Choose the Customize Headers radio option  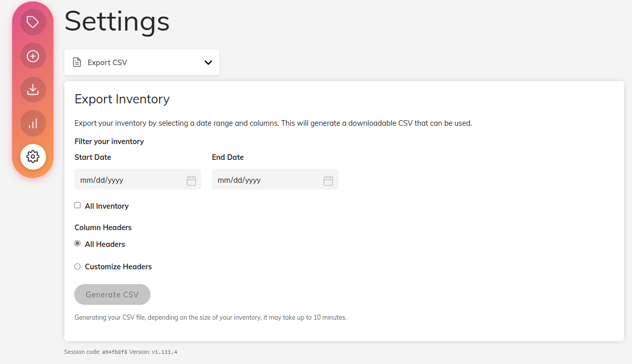77,266
